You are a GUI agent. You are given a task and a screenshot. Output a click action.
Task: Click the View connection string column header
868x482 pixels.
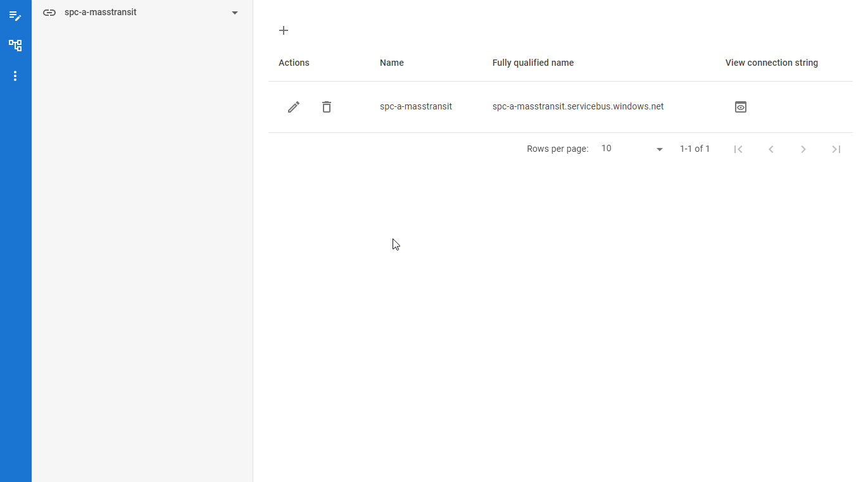pos(772,63)
